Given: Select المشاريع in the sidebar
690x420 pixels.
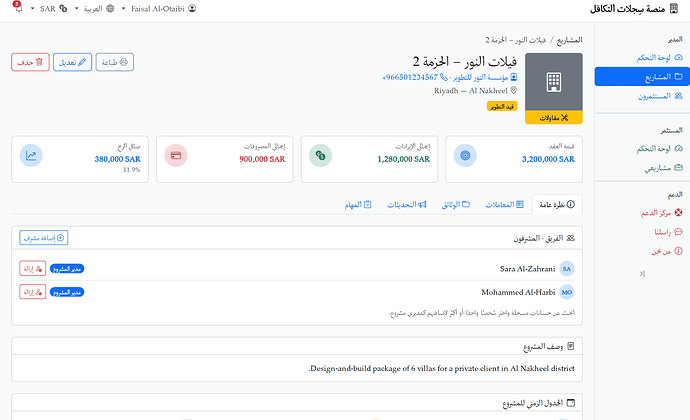Looking at the screenshot, I should coord(642,77).
